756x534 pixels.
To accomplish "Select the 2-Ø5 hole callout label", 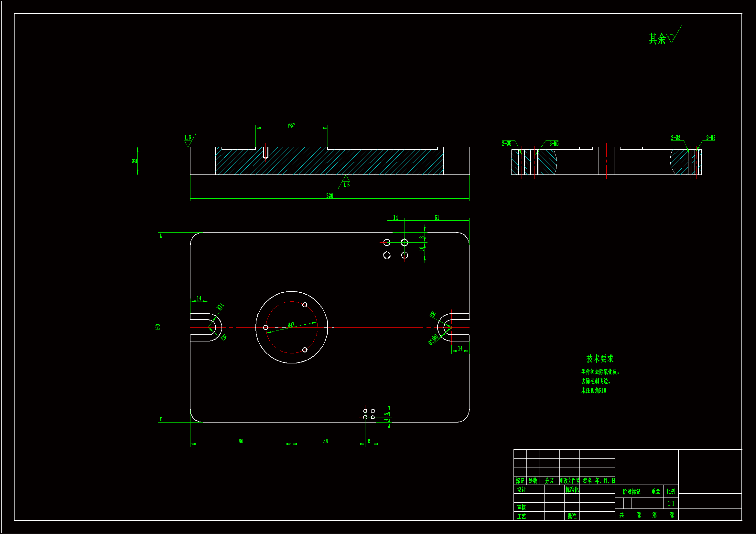I will point(506,143).
